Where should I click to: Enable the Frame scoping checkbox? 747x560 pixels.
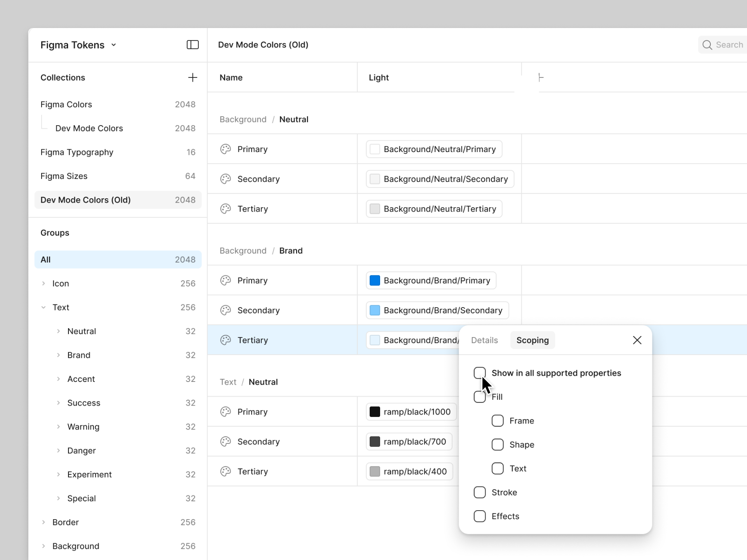[497, 421]
